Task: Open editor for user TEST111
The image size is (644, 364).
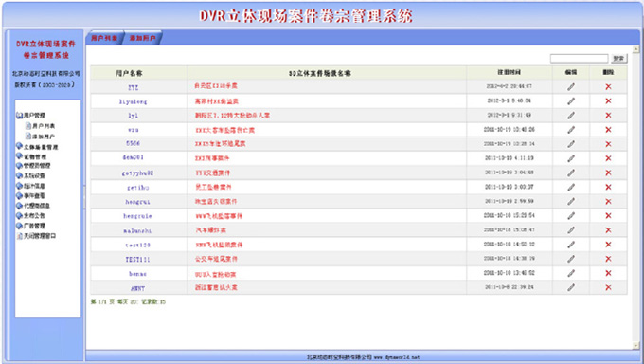Action: click(571, 259)
